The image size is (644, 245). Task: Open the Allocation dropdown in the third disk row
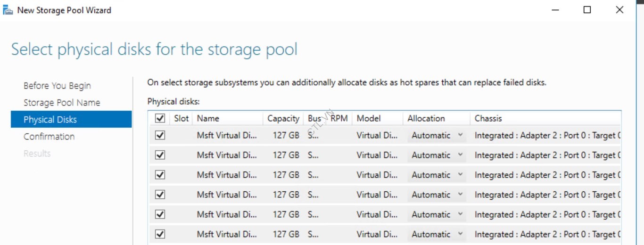[x=437, y=175]
